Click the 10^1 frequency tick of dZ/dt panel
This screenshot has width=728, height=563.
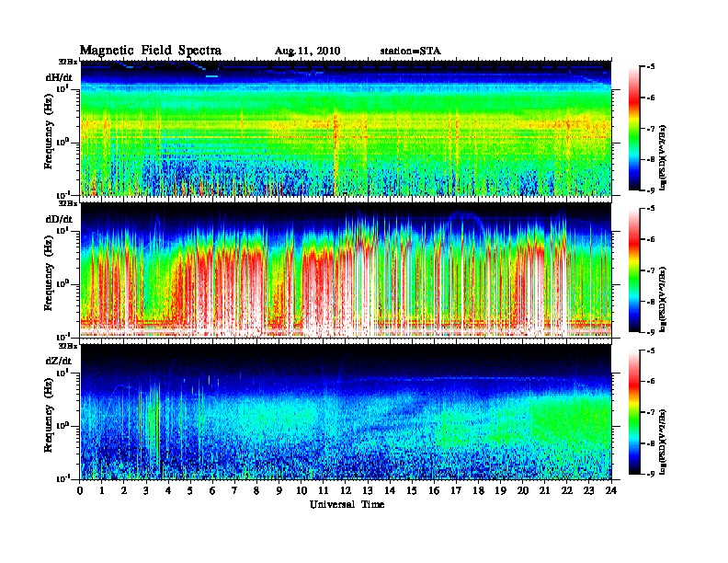point(63,373)
